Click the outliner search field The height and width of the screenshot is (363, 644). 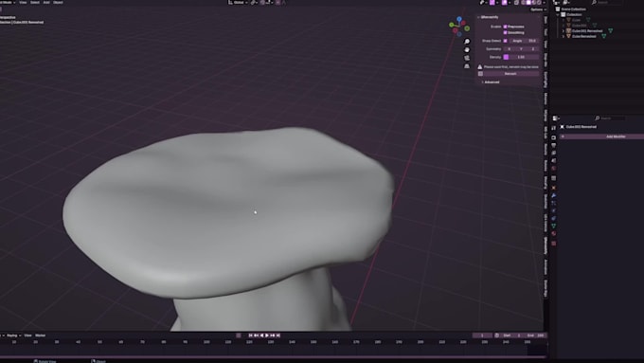click(606, 3)
